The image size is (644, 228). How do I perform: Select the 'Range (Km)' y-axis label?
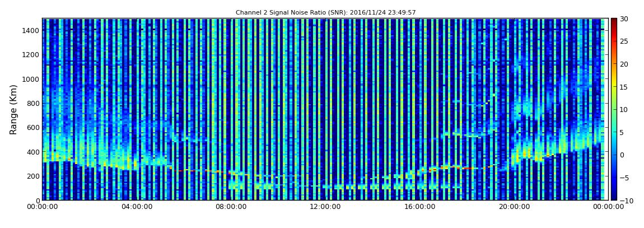(13, 109)
